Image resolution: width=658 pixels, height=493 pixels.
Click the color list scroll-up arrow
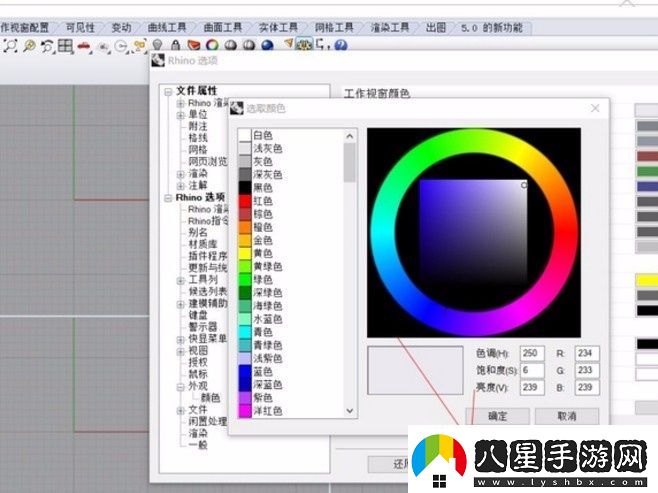(x=350, y=136)
